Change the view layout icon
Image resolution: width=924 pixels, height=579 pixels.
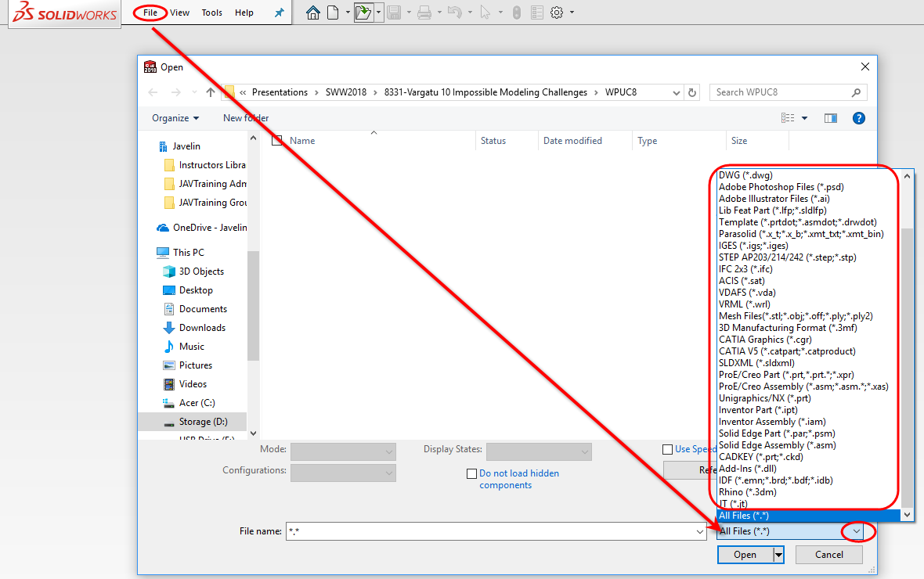788,118
